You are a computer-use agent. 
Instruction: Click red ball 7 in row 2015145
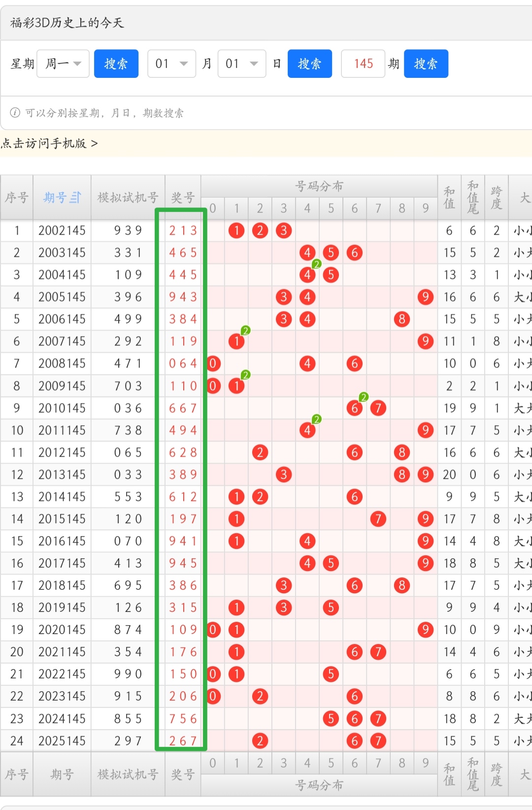378,519
